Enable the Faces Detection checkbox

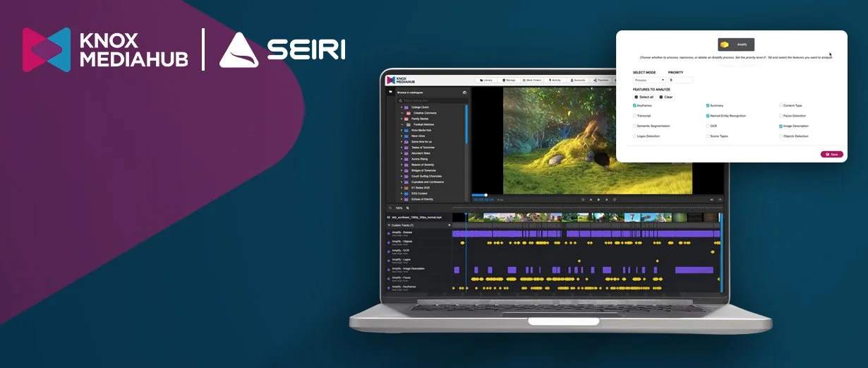click(780, 115)
